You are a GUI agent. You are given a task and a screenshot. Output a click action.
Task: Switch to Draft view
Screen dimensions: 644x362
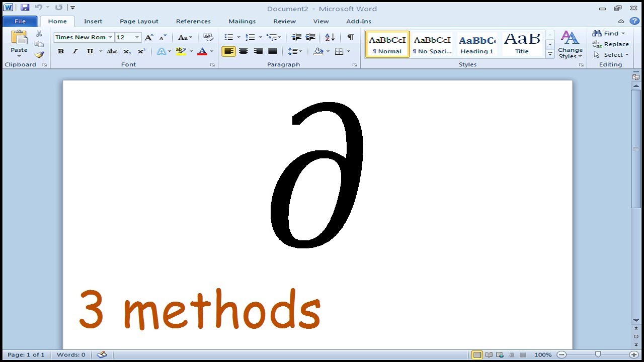[x=522, y=355]
